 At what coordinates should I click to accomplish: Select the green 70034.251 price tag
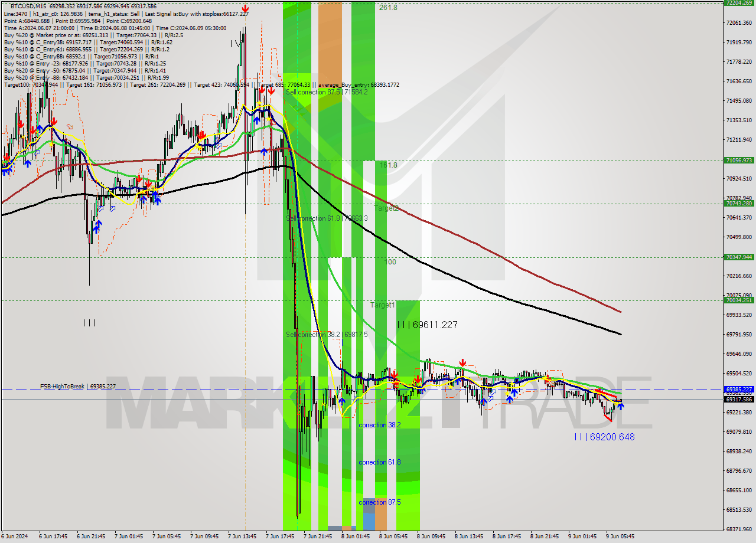coord(738,300)
